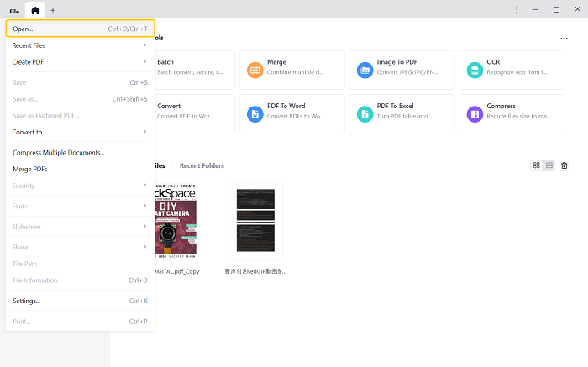The width and height of the screenshot is (588, 367).
Task: Switch to list view layout
Action: coord(549,165)
